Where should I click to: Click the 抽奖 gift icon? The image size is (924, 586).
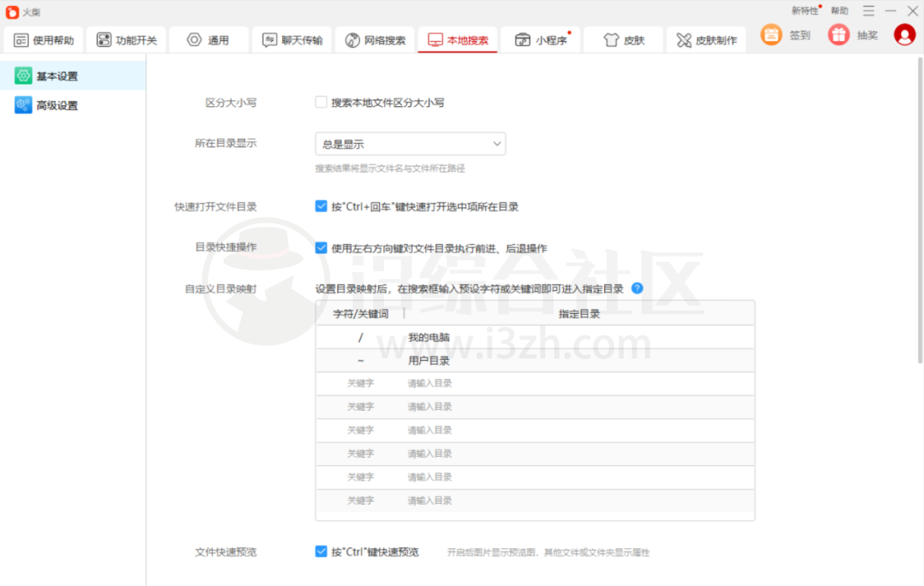(838, 35)
